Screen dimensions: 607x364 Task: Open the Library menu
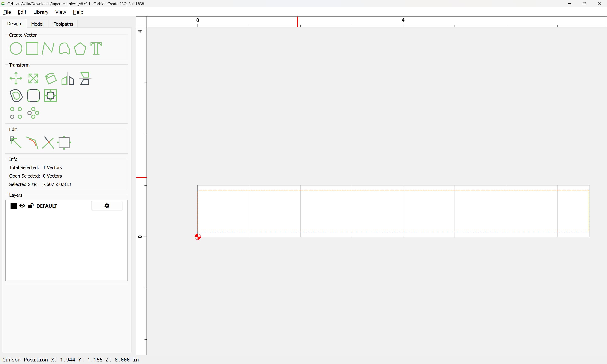pyautogui.click(x=41, y=12)
